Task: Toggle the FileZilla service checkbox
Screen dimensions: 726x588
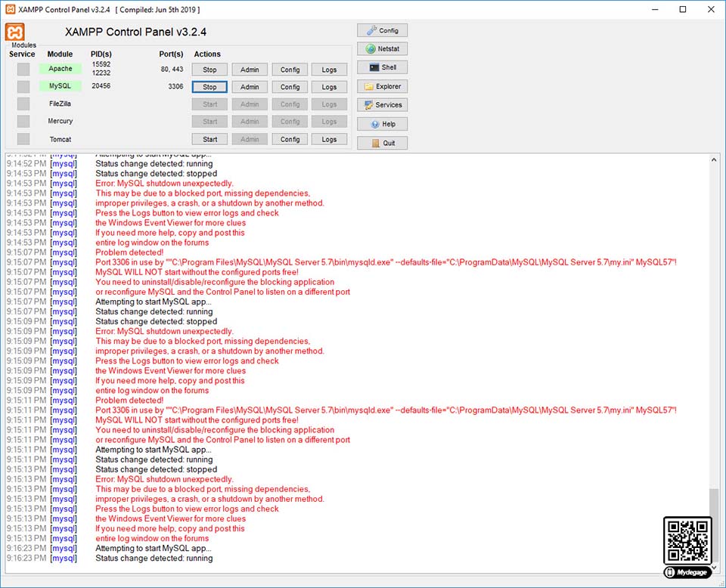Action: (x=23, y=104)
